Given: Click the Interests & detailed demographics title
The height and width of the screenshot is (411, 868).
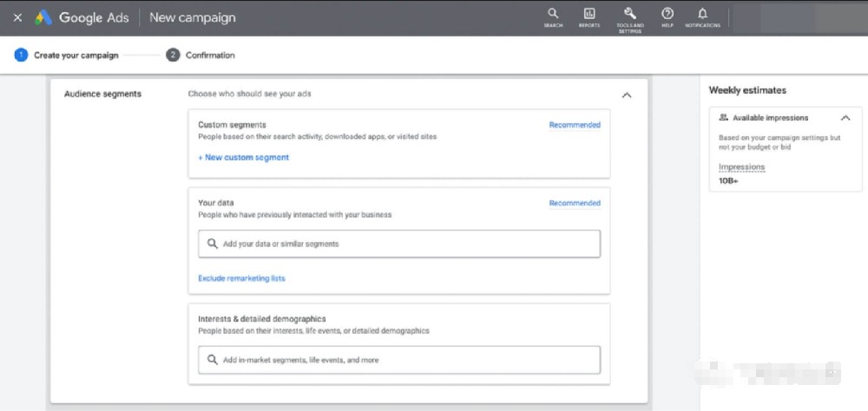Looking at the screenshot, I should click(x=262, y=319).
